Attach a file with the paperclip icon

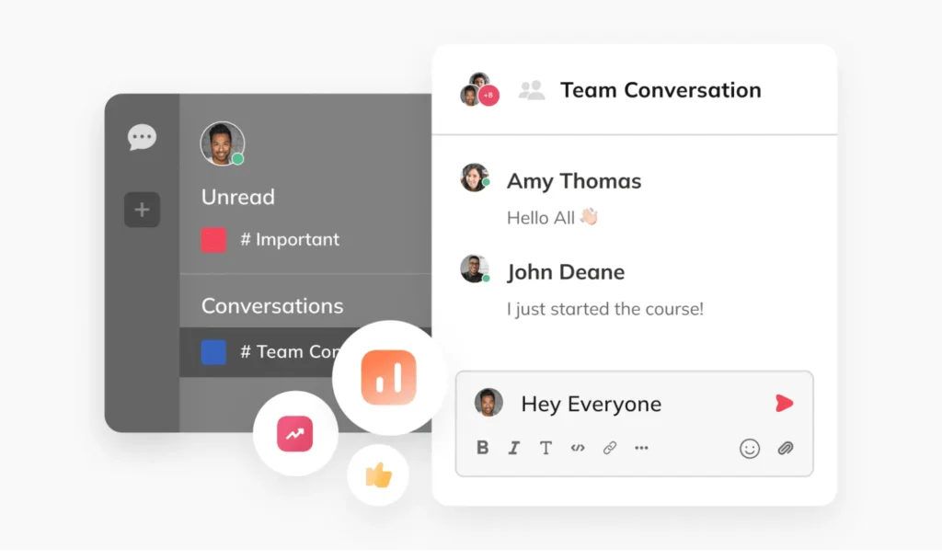pos(786,449)
